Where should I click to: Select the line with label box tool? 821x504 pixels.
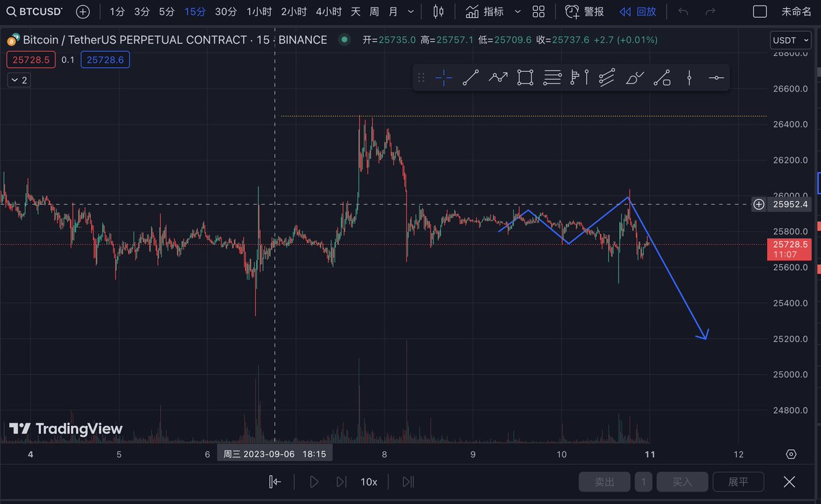[x=662, y=78]
